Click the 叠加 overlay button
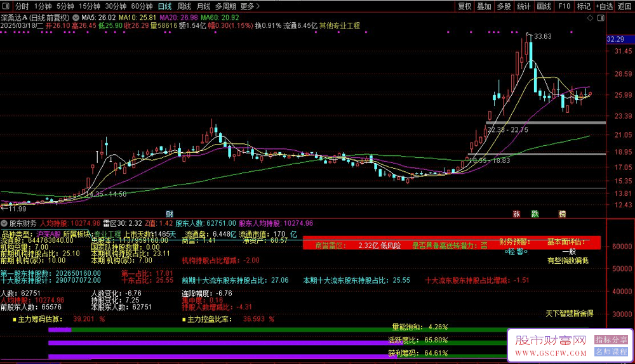The image size is (635, 364). click(484, 6)
